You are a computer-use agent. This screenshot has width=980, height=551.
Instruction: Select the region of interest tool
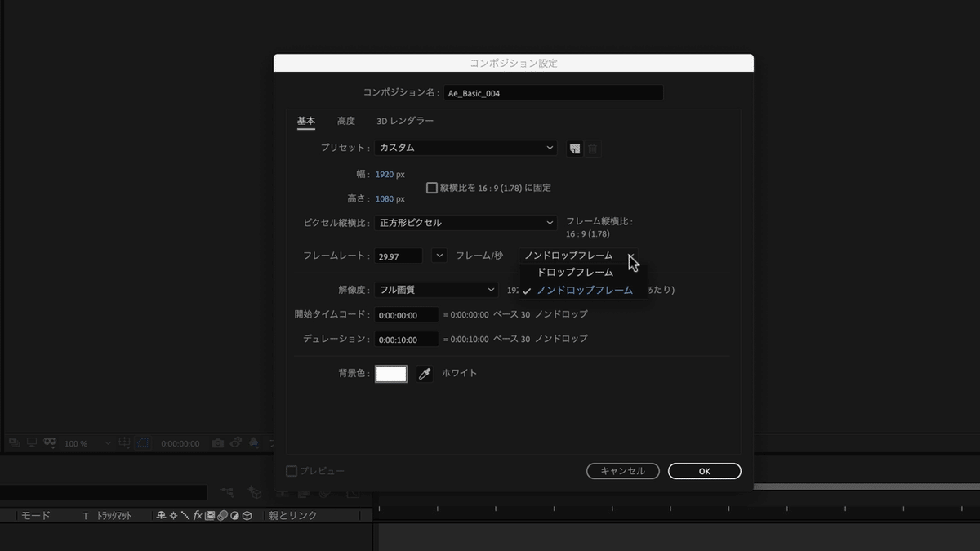(x=141, y=443)
